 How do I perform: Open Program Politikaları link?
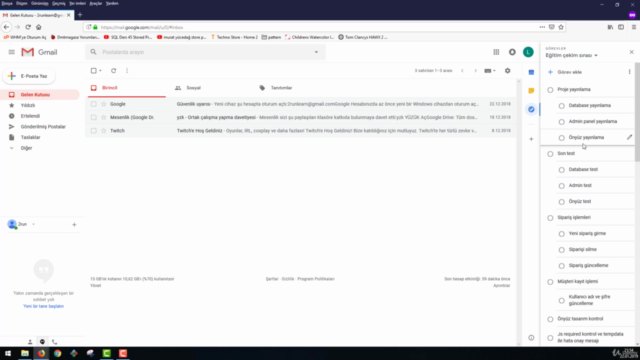316,279
